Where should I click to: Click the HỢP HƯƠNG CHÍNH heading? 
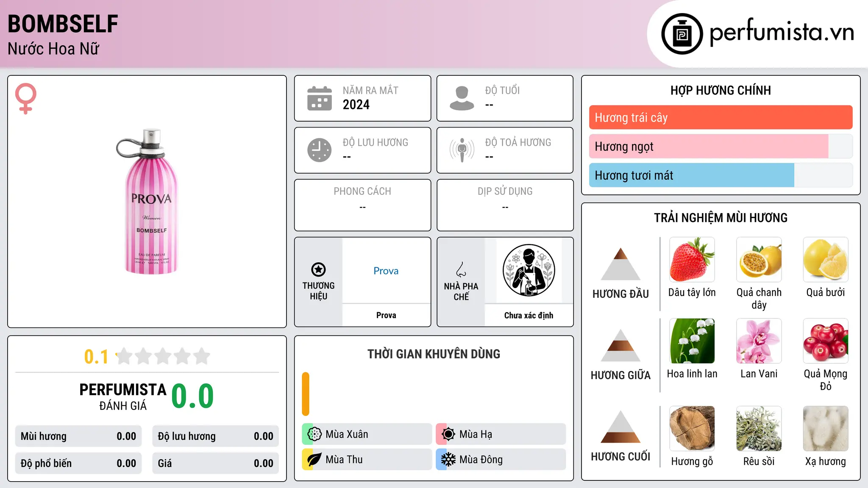[x=721, y=90]
